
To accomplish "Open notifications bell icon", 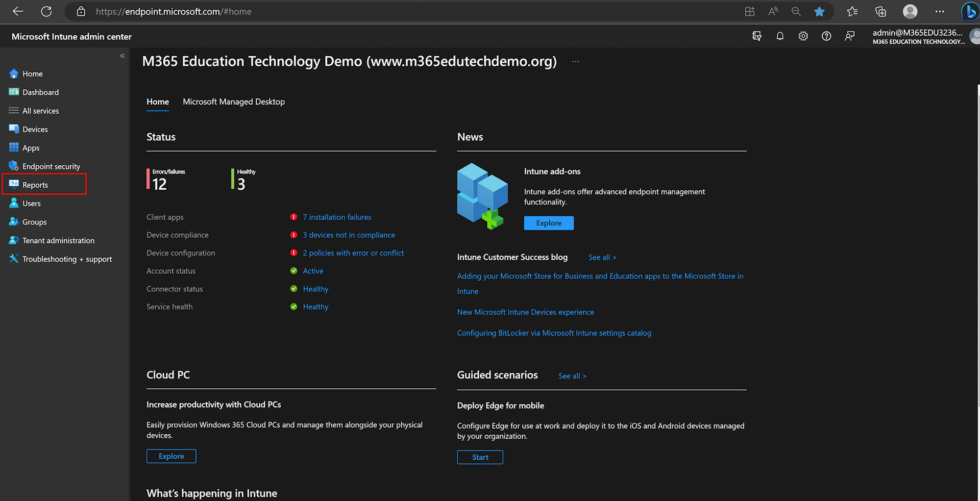I will [780, 36].
